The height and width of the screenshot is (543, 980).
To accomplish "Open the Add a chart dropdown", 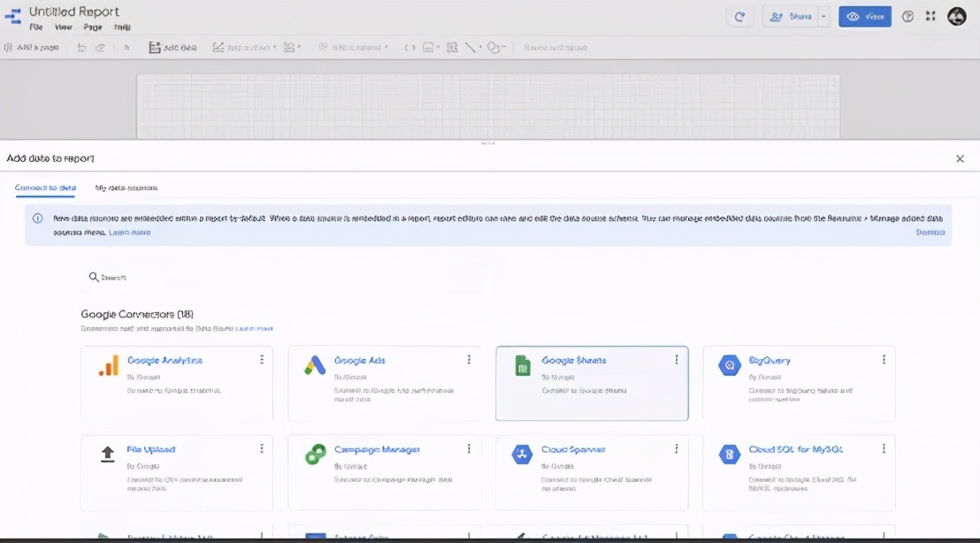I will [244, 48].
